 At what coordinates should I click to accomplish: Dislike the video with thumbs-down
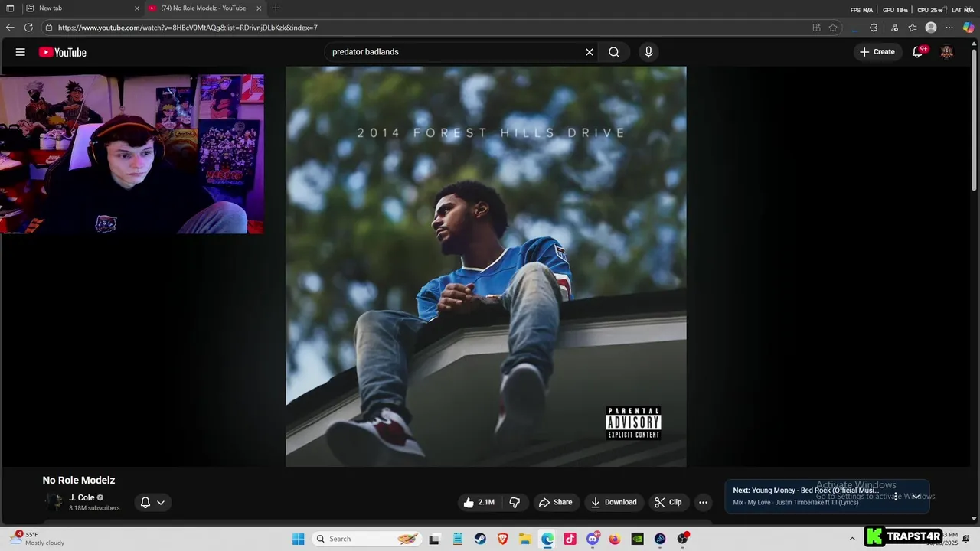point(514,502)
